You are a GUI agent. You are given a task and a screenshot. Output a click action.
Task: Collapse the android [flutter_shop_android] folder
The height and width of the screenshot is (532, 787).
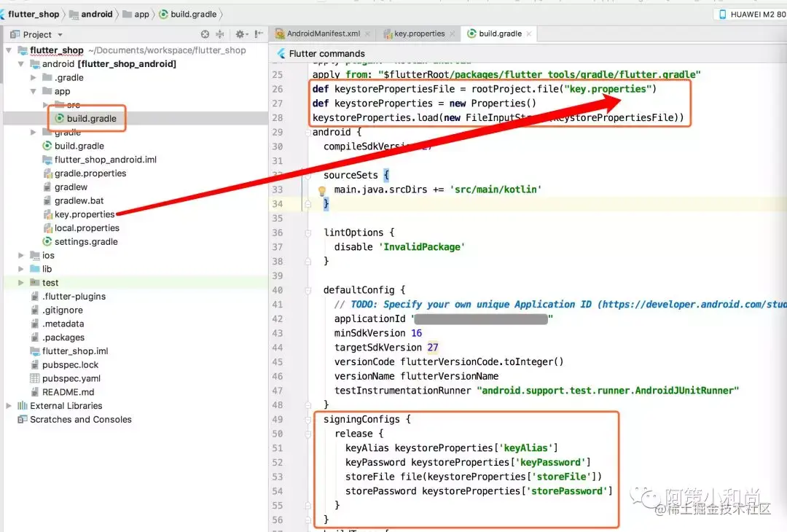coord(20,63)
